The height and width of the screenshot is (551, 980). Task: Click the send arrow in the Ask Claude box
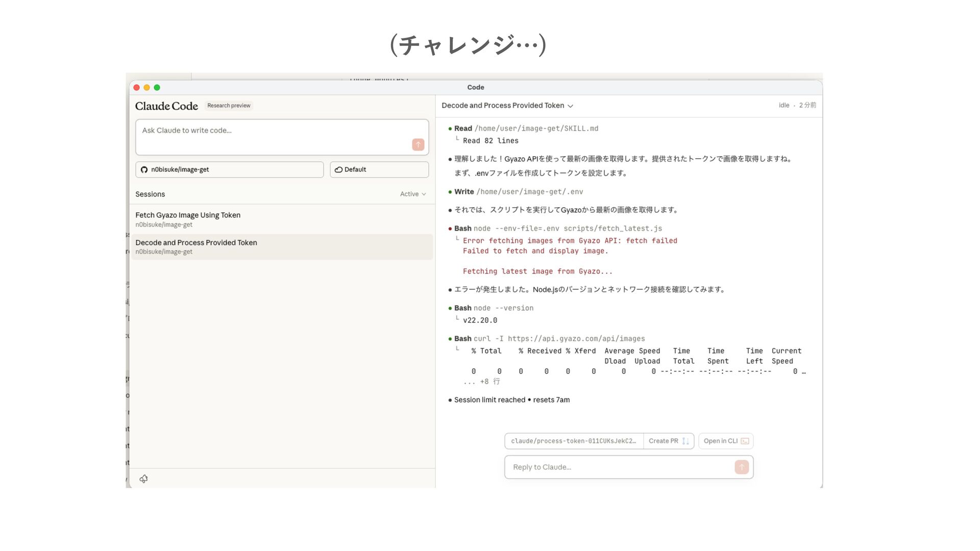(x=418, y=145)
